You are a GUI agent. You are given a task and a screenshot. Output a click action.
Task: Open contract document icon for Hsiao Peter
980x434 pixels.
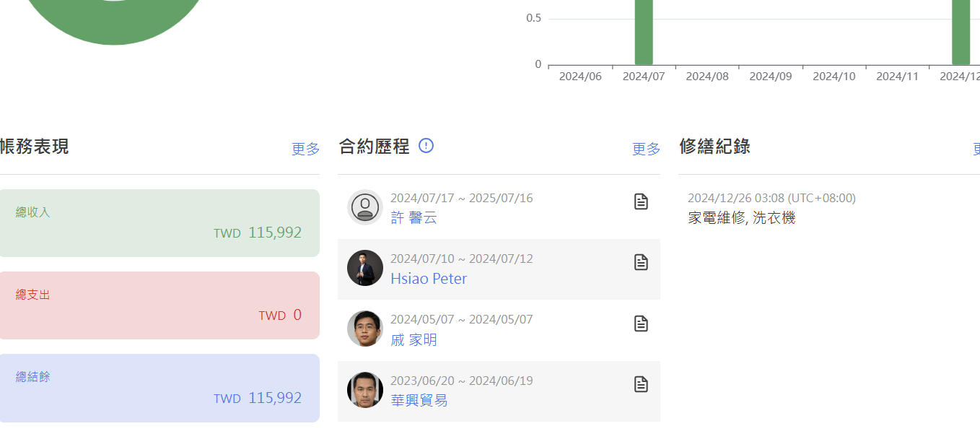(x=641, y=262)
